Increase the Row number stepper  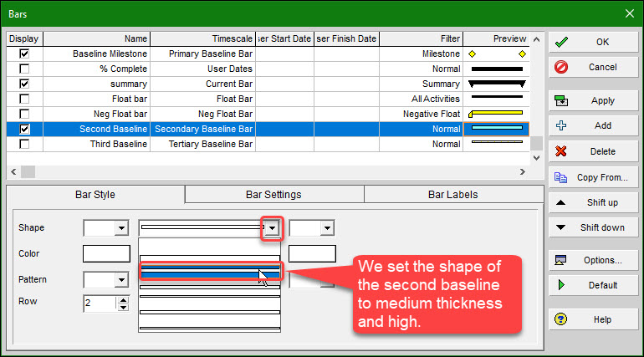pyautogui.click(x=123, y=298)
